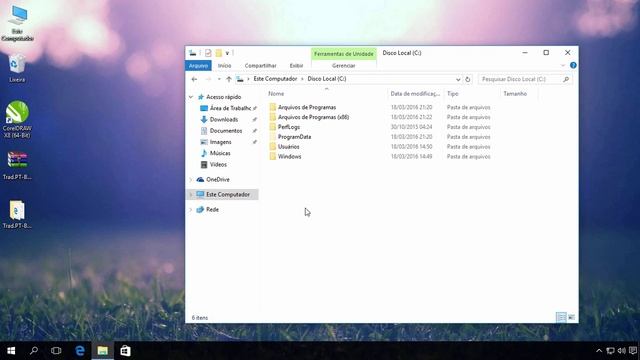Launch CorelDRAW X8 desktop shortcut

click(17, 118)
